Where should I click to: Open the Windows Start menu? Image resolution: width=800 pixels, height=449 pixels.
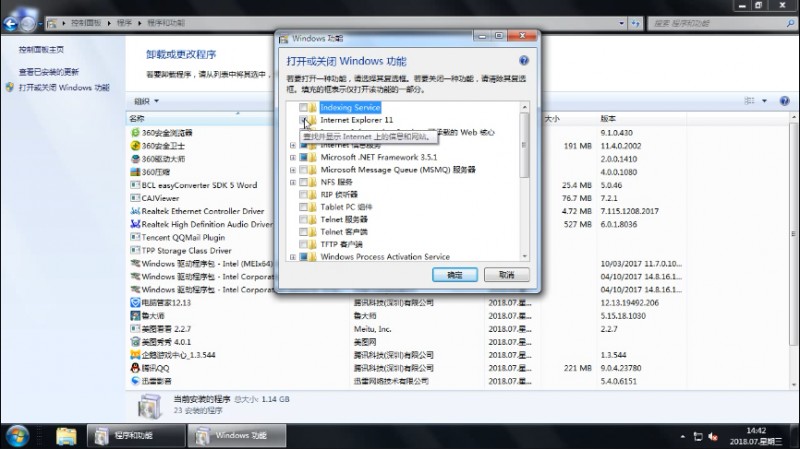17,436
